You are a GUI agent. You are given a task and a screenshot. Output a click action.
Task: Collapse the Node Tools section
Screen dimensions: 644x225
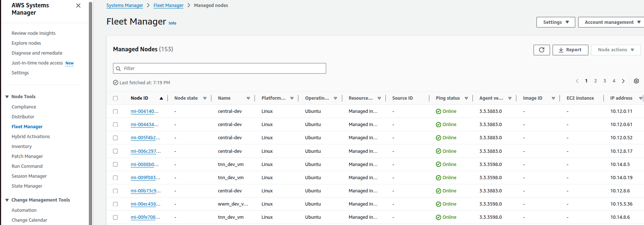tap(7, 97)
